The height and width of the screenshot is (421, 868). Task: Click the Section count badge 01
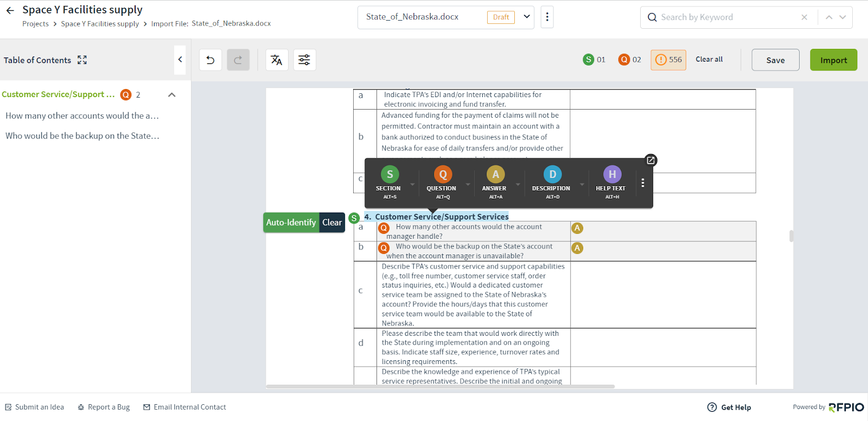[x=595, y=60]
